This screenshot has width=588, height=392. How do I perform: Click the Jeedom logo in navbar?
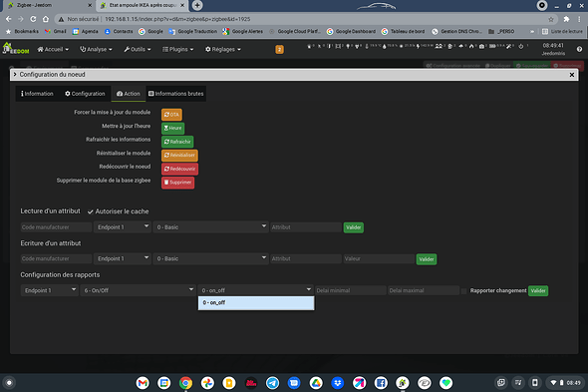click(x=16, y=49)
